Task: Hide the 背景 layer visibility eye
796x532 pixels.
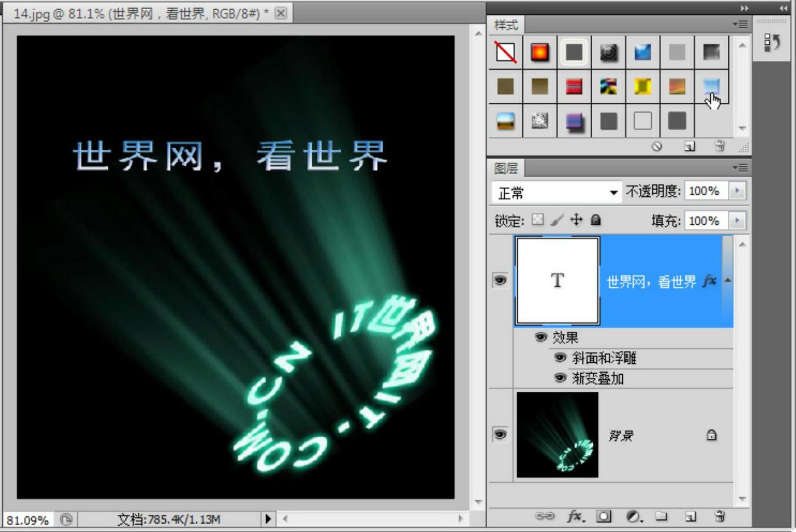Action: click(x=500, y=434)
